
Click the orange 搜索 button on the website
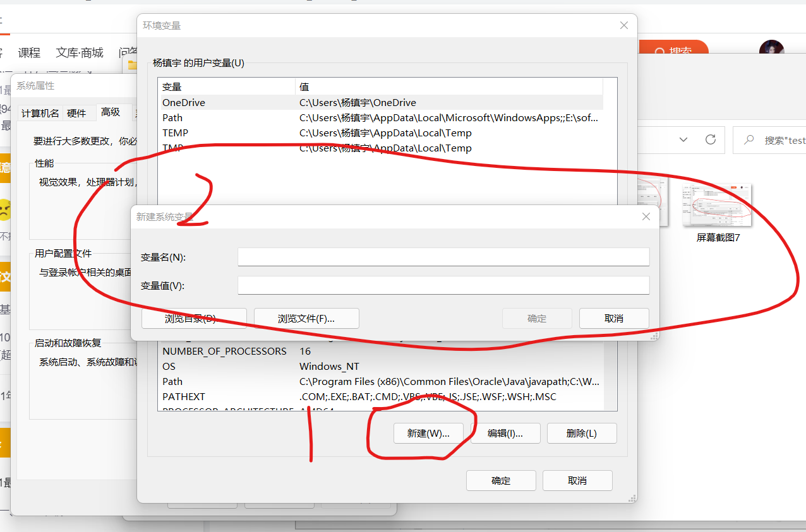click(x=673, y=51)
